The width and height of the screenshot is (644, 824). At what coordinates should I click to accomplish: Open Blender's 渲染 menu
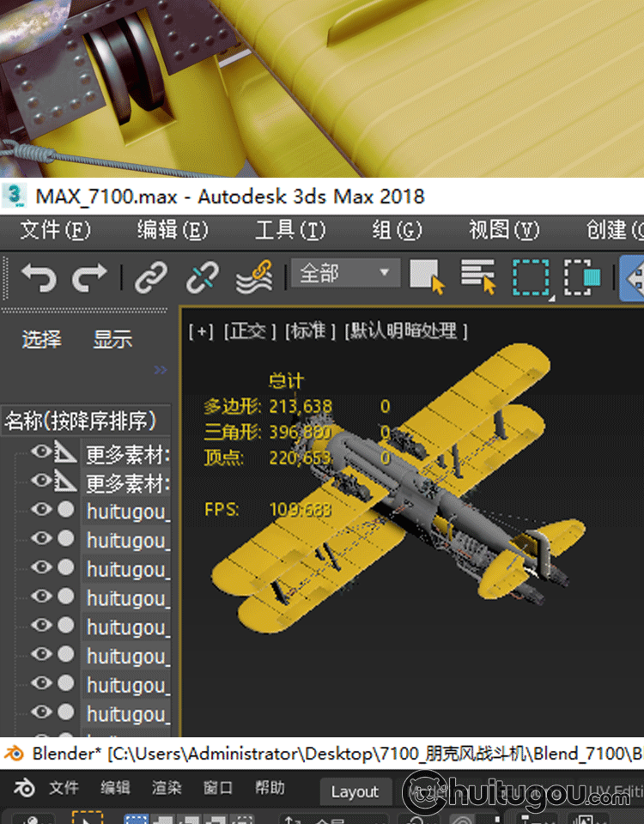[167, 788]
